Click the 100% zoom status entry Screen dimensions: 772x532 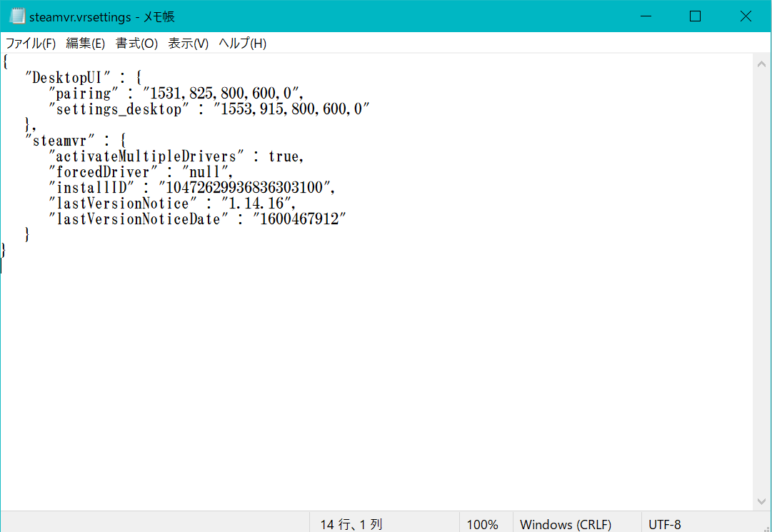pyautogui.click(x=483, y=525)
